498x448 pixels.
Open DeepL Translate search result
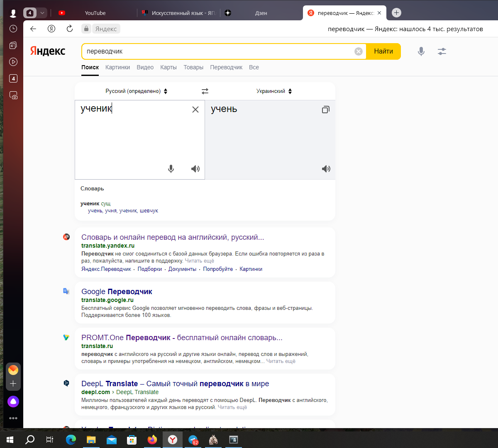175,384
